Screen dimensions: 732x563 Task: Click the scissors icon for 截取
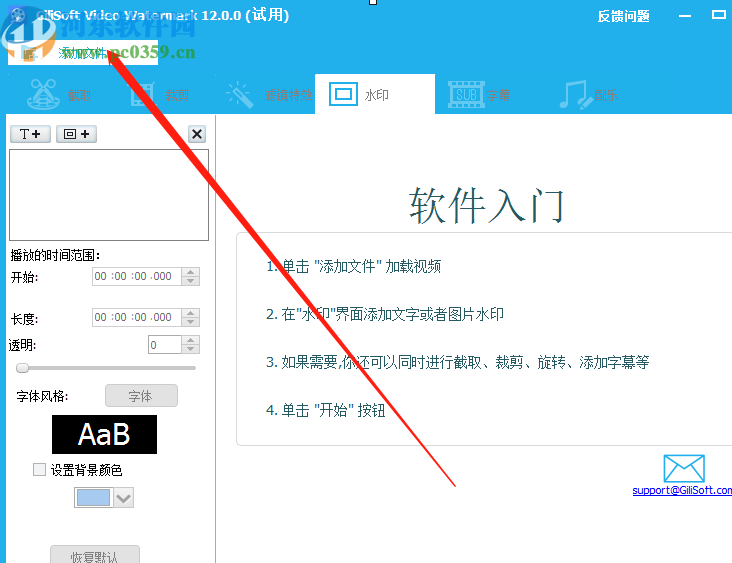point(43,94)
